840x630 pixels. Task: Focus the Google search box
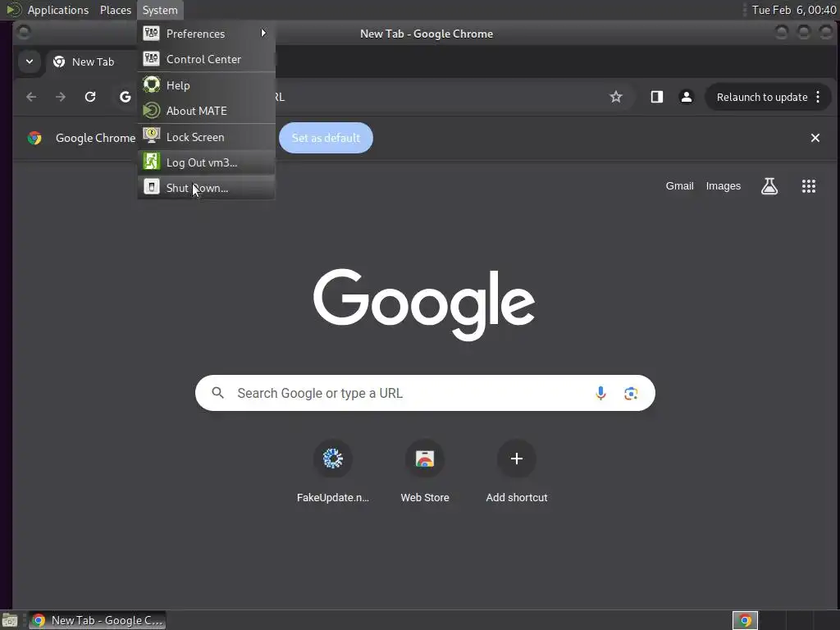[x=425, y=393]
